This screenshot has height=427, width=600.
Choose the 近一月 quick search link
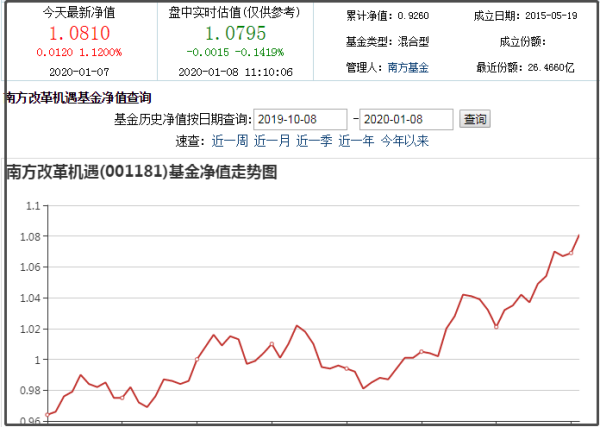click(x=271, y=141)
